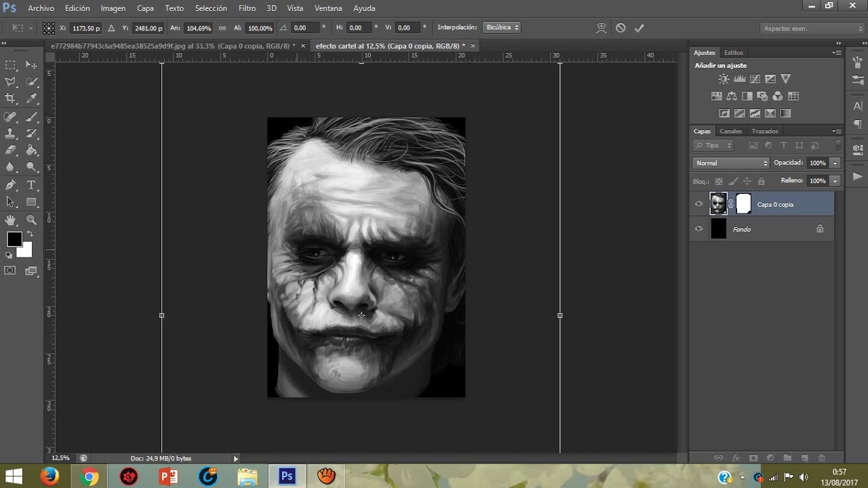
Task: Add a Curves adjustment
Action: click(x=755, y=79)
